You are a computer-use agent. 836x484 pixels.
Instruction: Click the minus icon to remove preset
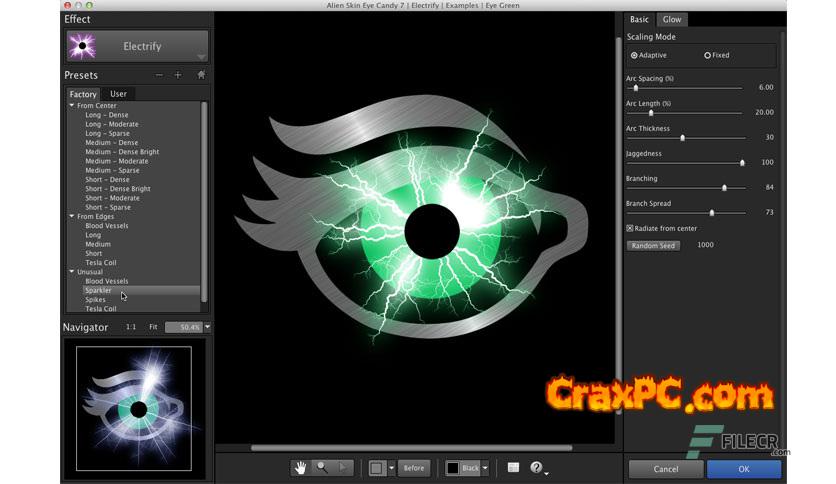click(159, 75)
